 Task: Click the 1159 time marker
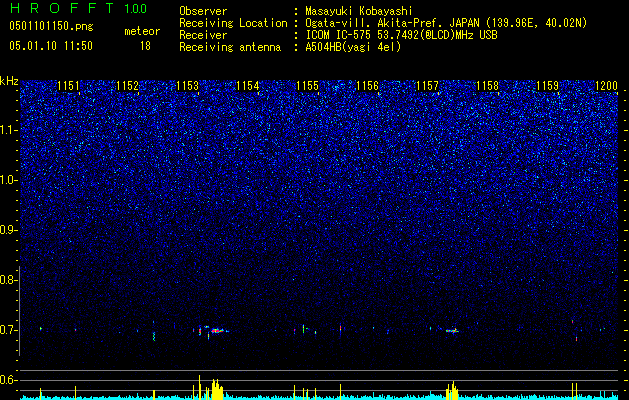point(548,86)
